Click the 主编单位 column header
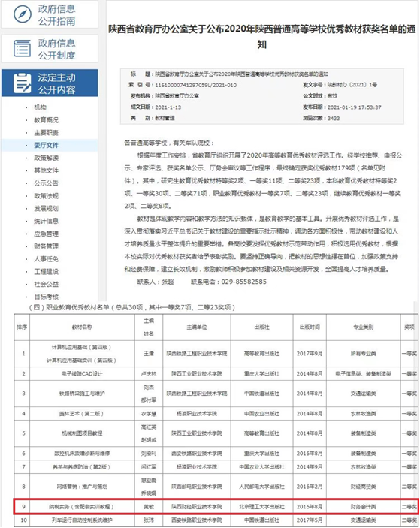 tap(197, 327)
